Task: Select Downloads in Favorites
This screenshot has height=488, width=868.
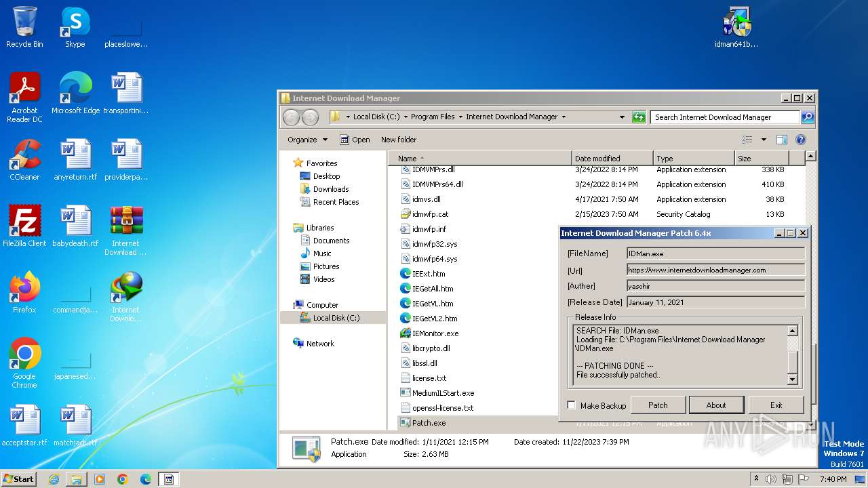Action: (330, 189)
